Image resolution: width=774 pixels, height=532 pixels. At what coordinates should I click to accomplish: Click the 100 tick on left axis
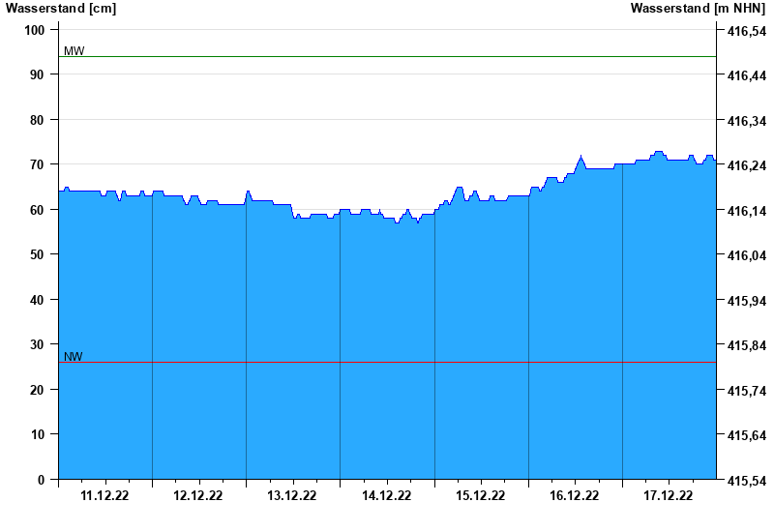35,30
